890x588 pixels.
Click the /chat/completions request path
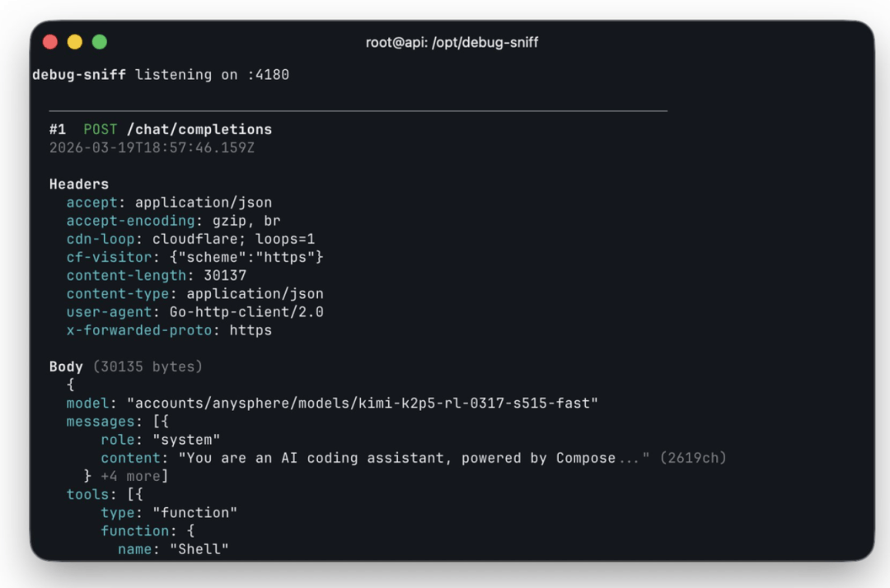[x=199, y=130]
